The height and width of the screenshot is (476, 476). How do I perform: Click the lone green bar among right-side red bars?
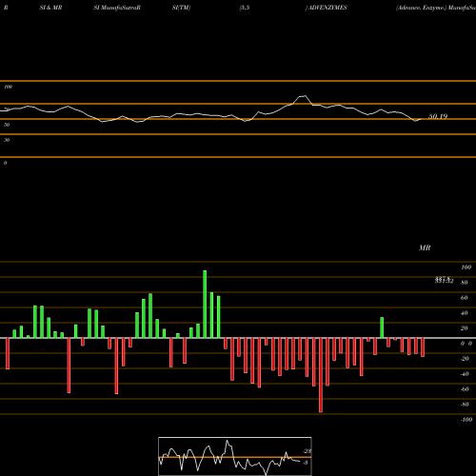[382, 327]
